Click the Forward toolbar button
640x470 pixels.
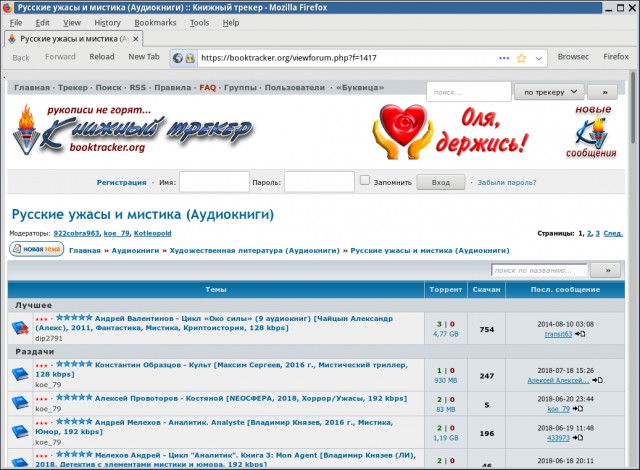point(60,57)
